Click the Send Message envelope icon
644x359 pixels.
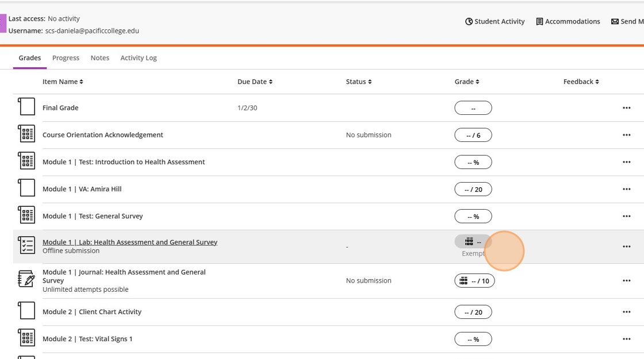(x=615, y=22)
